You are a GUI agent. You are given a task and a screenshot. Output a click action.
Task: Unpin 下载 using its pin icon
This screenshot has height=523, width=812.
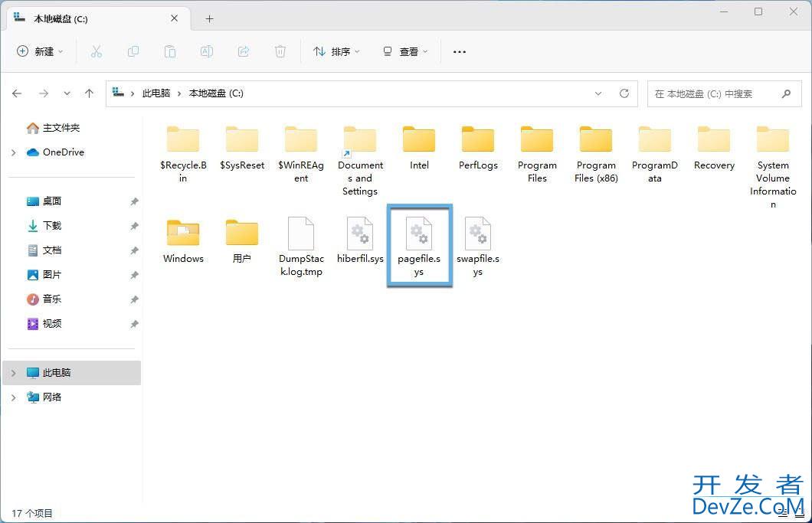(x=134, y=226)
